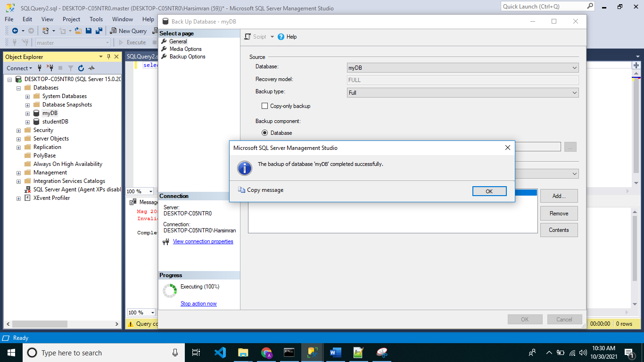The height and width of the screenshot is (362, 644).
Task: Click the New Project toolbar icon
Action: pyautogui.click(x=46, y=31)
